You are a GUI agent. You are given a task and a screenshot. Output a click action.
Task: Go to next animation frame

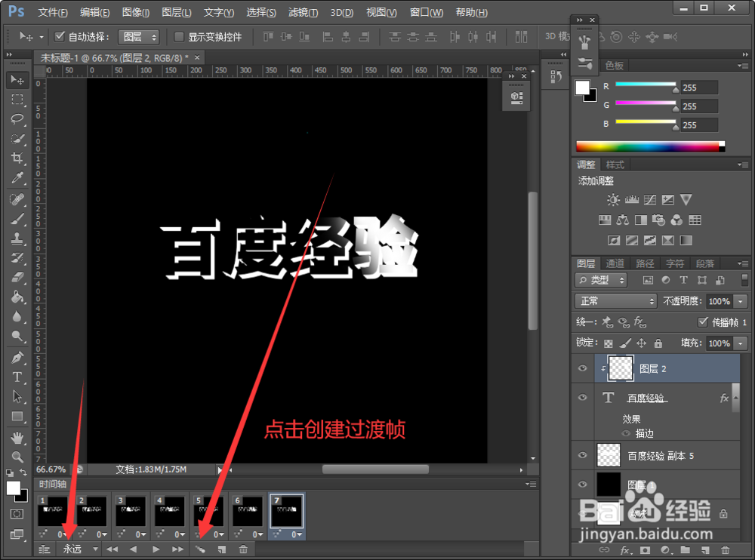click(177, 549)
